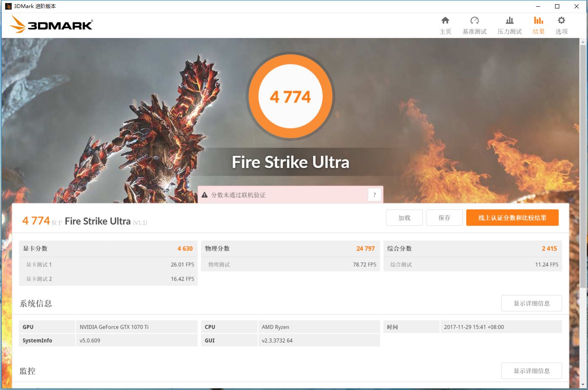Switch to the 结果 tab in navigation

point(538,24)
